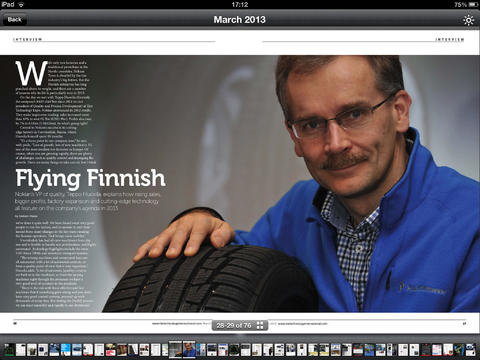480x360 pixels.
Task: Open the page grid icon beside 28-29 of 76
Action: [x=260, y=325]
